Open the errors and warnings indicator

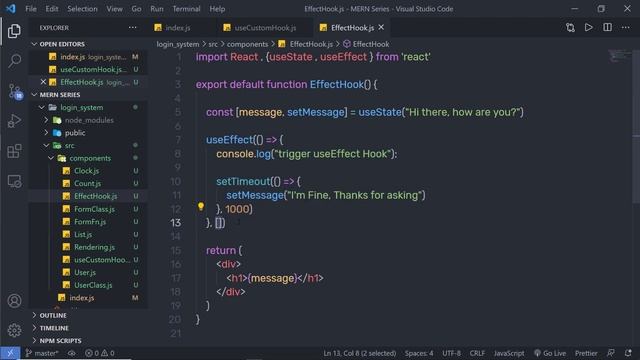tap(100, 353)
